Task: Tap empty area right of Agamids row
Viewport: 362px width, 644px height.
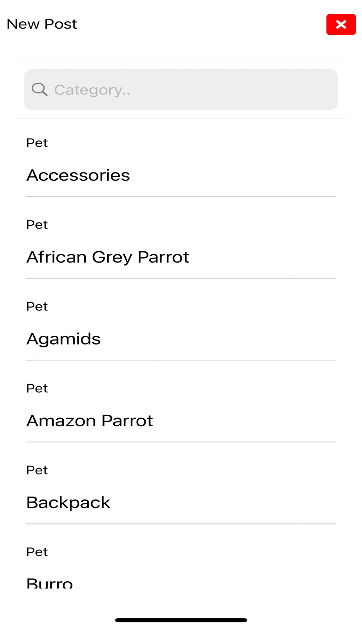Action: pos(224,339)
